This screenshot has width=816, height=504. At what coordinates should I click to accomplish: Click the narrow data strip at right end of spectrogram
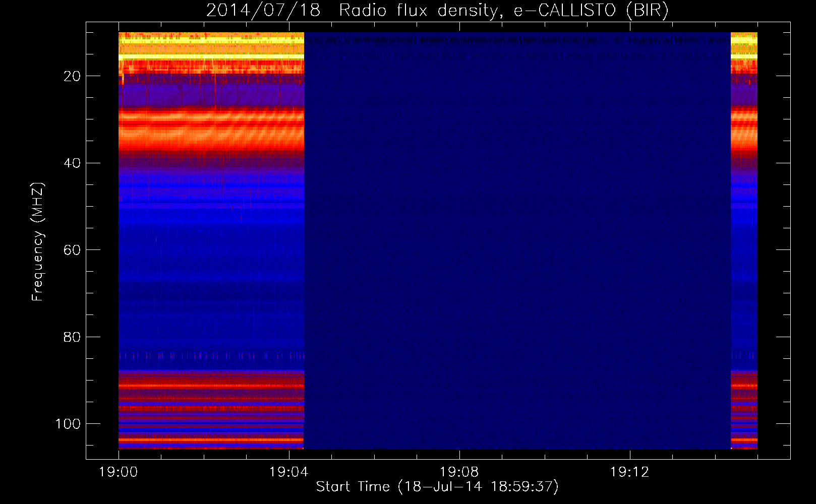click(x=744, y=241)
